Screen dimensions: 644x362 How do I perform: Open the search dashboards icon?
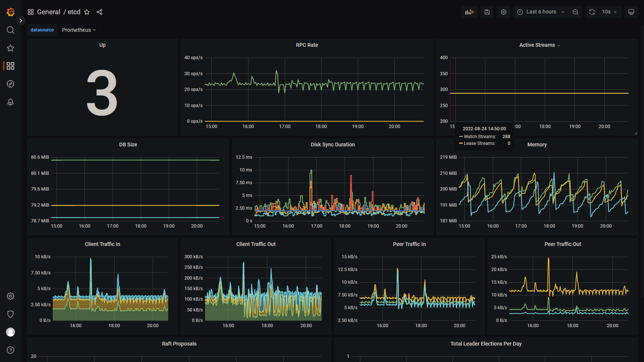tap(10, 30)
